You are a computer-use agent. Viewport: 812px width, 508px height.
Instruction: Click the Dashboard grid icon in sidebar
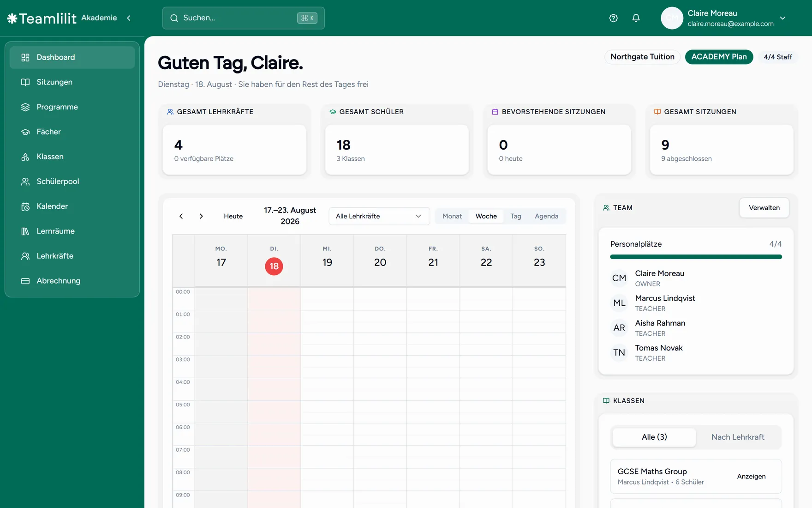(25, 57)
